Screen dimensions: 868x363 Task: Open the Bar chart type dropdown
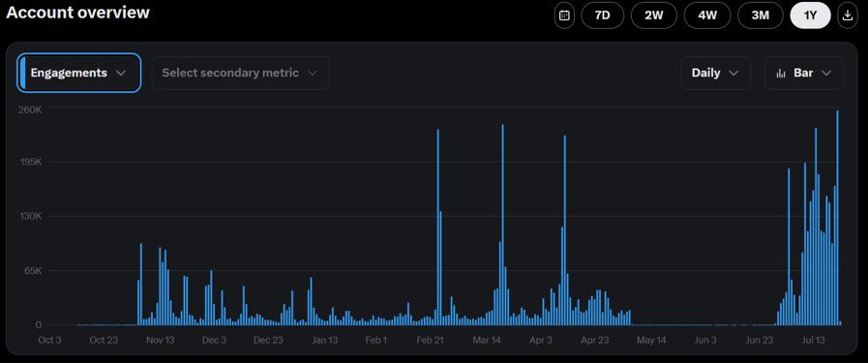pos(804,73)
